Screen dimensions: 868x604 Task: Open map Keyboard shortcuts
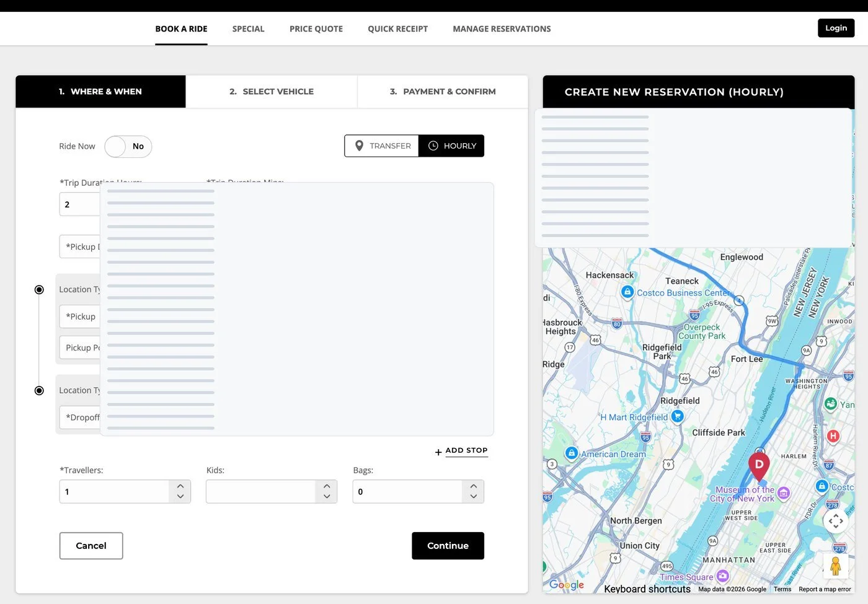point(647,589)
